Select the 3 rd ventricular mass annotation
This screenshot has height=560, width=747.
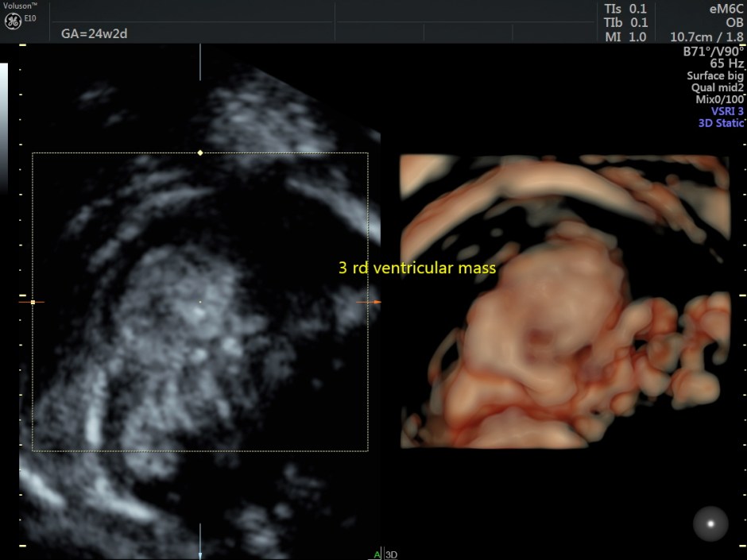pos(417,268)
